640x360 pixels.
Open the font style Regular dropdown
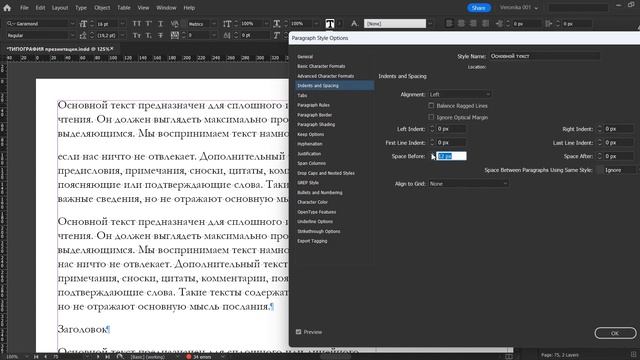click(x=72, y=36)
